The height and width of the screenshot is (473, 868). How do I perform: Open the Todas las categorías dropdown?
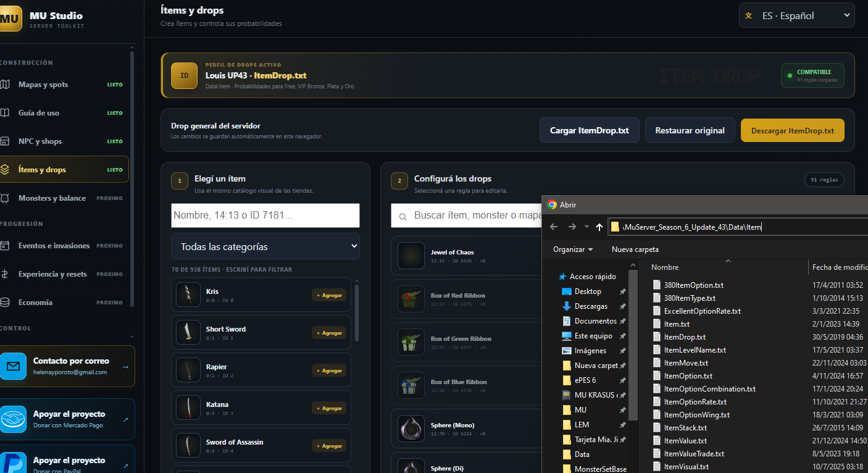265,246
